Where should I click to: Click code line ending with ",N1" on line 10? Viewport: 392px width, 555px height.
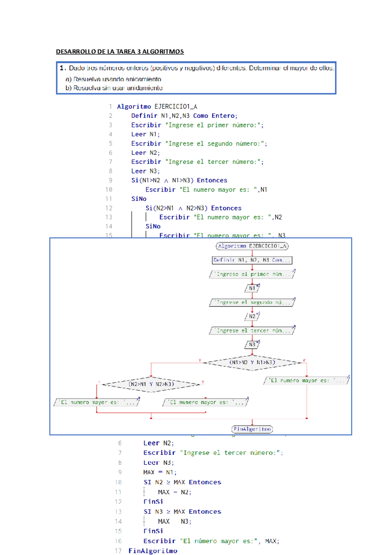[x=206, y=190]
